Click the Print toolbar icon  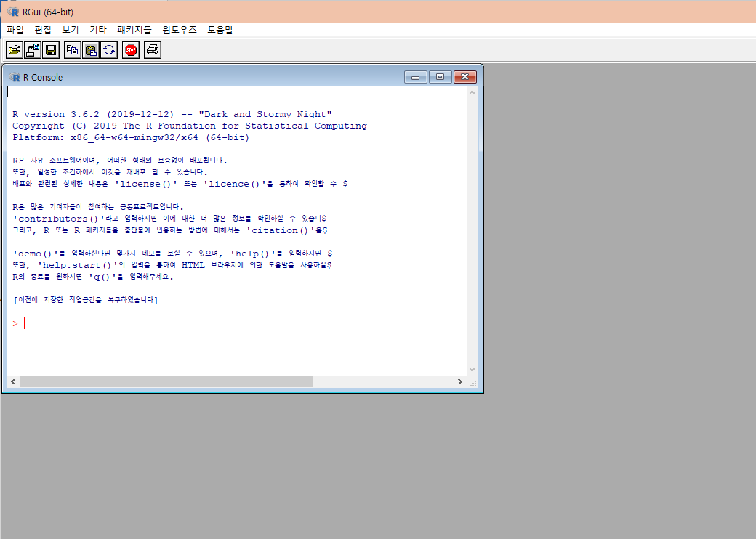tap(152, 49)
